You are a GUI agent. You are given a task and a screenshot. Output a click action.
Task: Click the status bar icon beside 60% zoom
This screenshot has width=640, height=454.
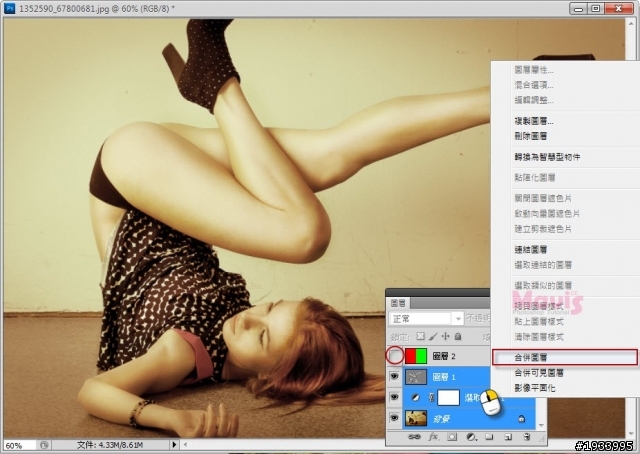point(44,445)
